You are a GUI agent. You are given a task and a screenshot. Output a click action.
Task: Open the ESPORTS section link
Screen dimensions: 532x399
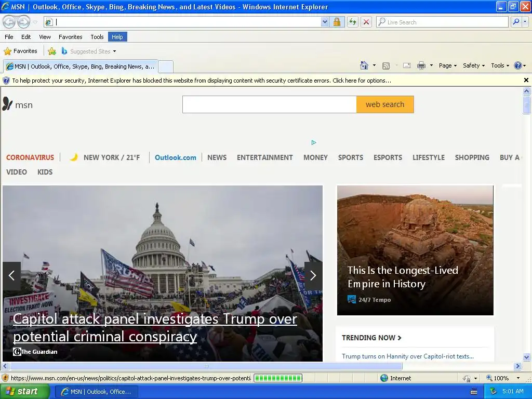[x=388, y=157]
